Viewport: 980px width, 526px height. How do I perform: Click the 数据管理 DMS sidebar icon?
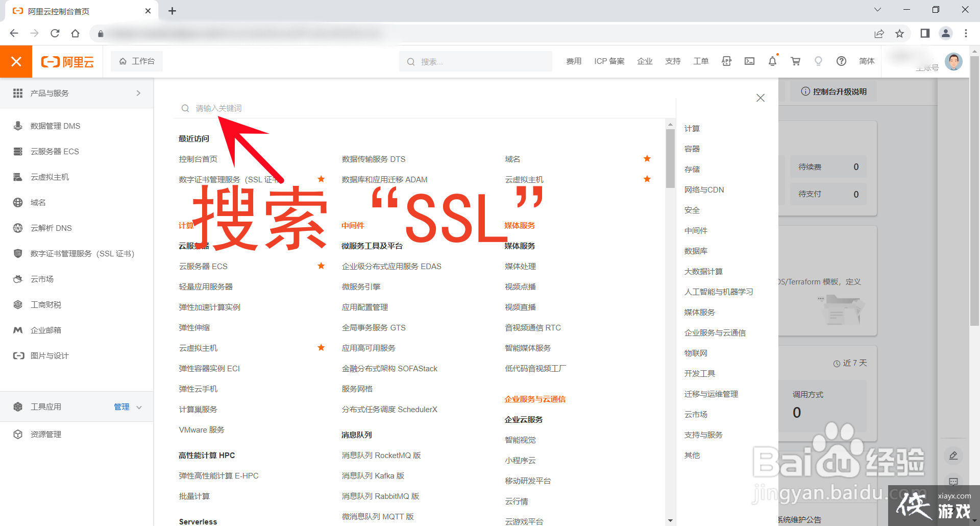click(18, 126)
